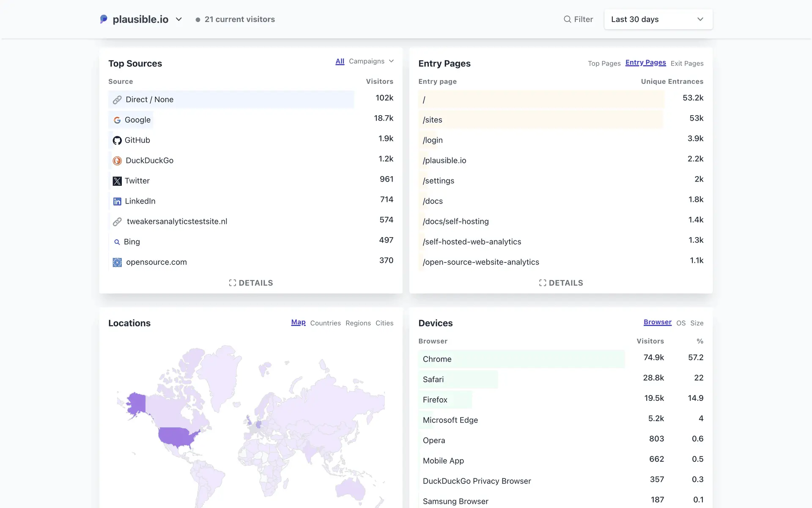
Task: Switch to the Exit Pages tab
Action: click(687, 63)
